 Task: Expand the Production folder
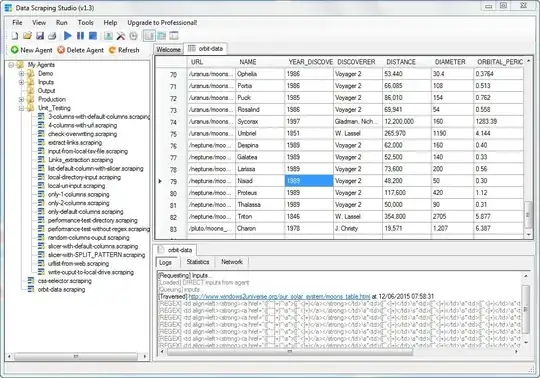click(x=21, y=99)
